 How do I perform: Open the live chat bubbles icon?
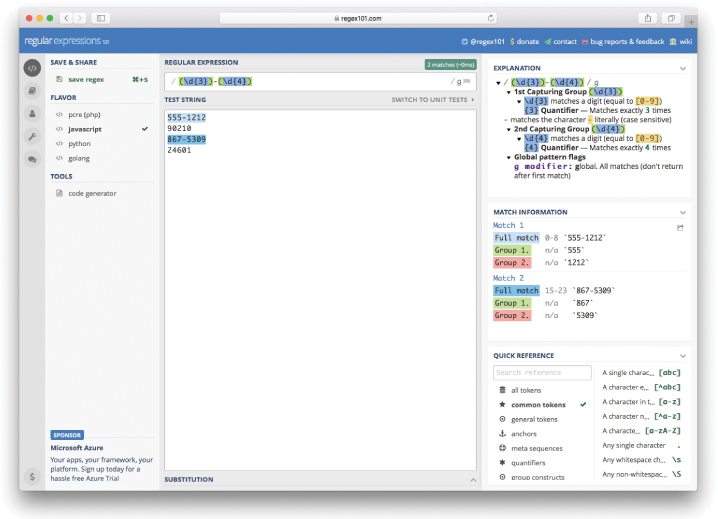tap(32, 158)
